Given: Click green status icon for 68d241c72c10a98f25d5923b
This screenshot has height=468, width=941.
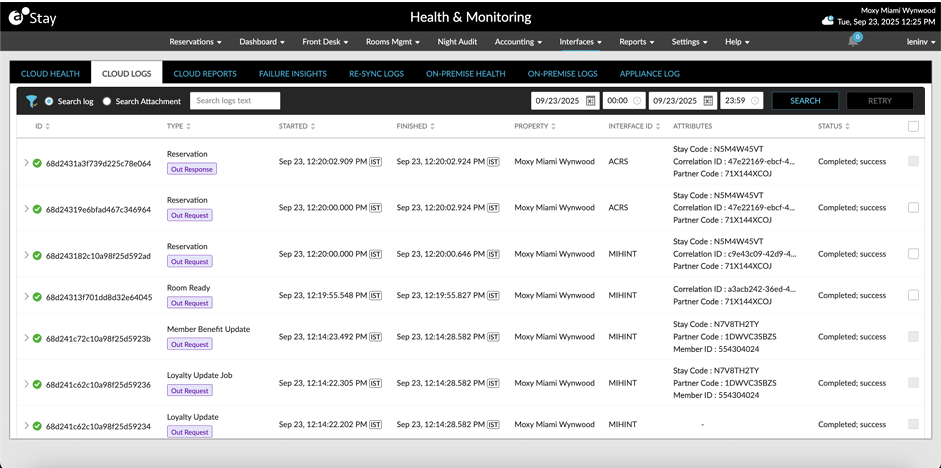Looking at the screenshot, I should pyautogui.click(x=37, y=338).
